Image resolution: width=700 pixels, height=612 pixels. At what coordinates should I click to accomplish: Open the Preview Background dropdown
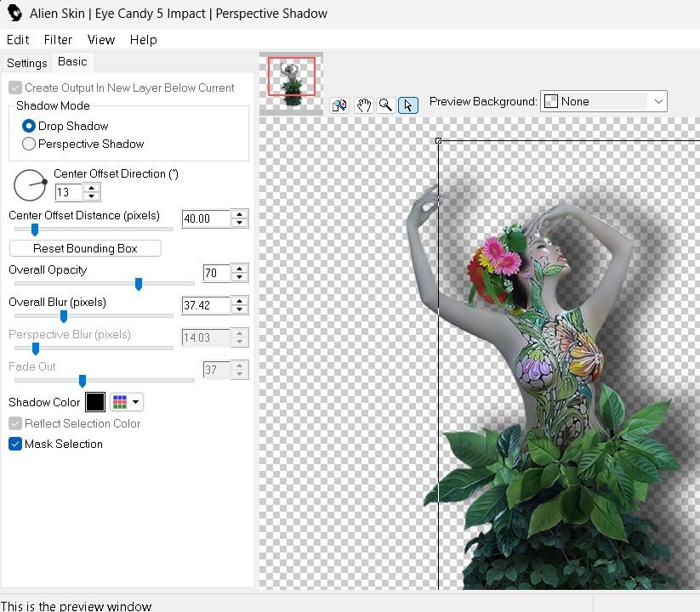[x=603, y=101]
